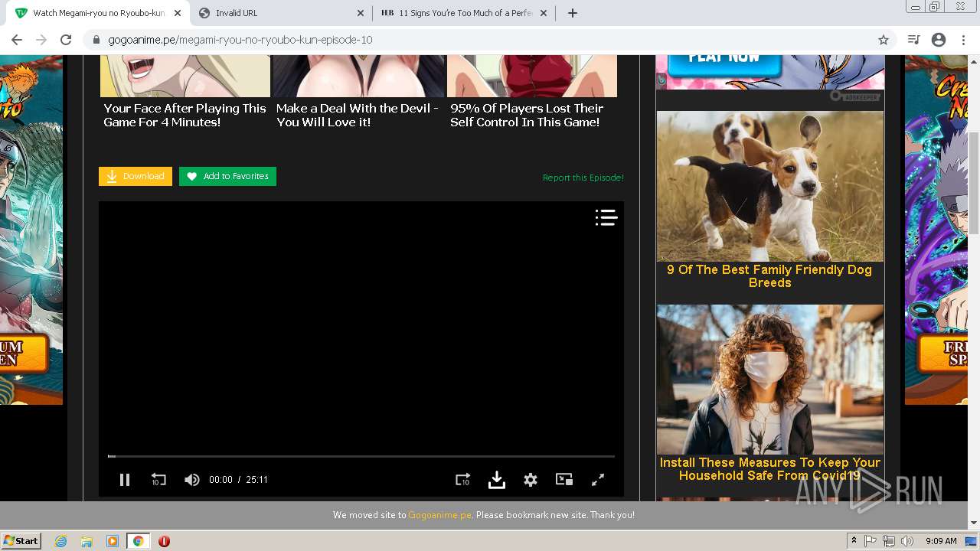Skip forward 10 seconds in the player
980x551 pixels.
[x=462, y=480]
